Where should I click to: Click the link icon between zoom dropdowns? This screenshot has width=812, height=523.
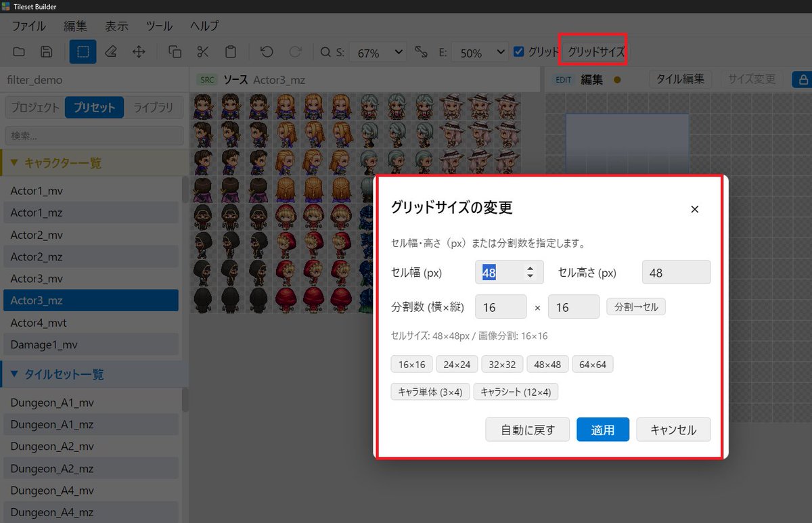pos(421,52)
